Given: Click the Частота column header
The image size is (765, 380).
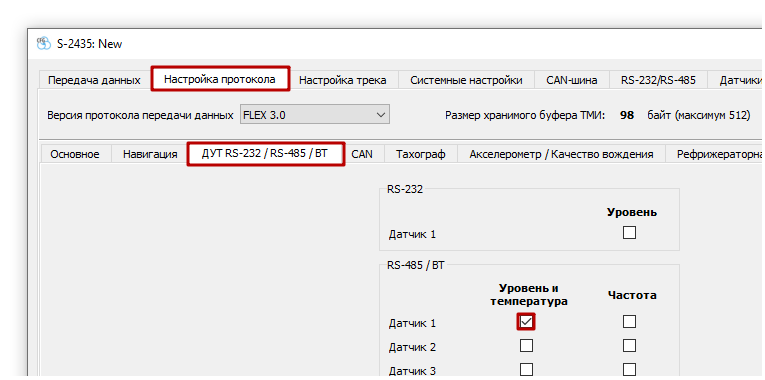Looking at the screenshot, I should [x=632, y=295].
